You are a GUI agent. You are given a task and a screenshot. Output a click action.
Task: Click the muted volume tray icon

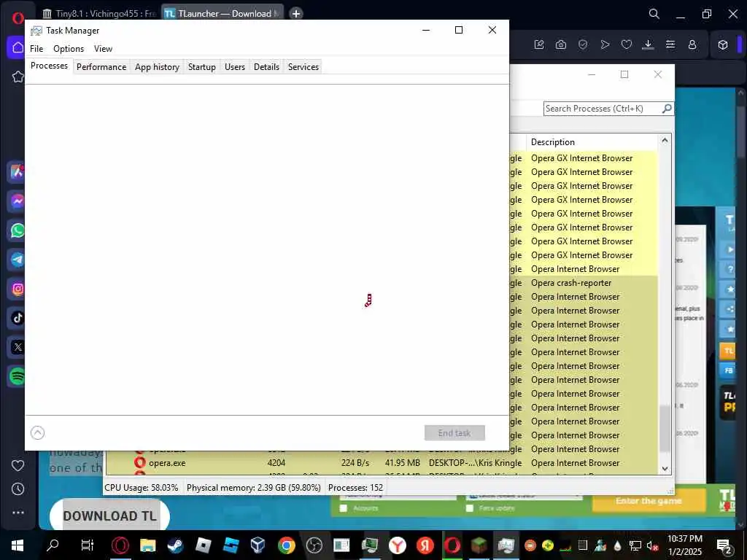[652, 545]
